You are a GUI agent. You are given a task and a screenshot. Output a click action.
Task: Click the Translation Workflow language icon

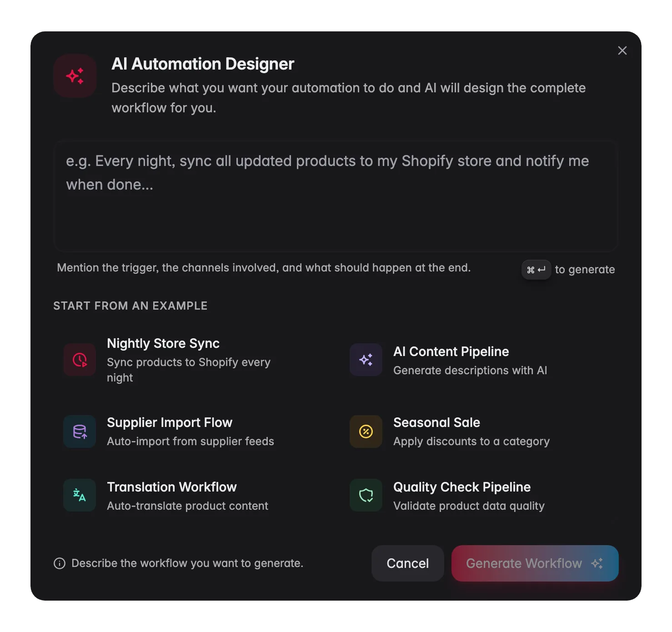pyautogui.click(x=80, y=495)
